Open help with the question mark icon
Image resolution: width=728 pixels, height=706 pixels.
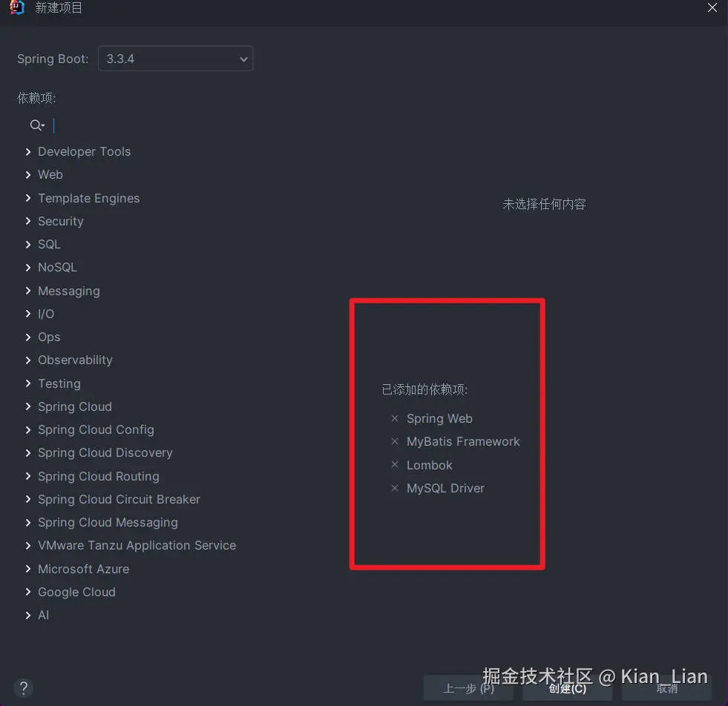coord(24,688)
